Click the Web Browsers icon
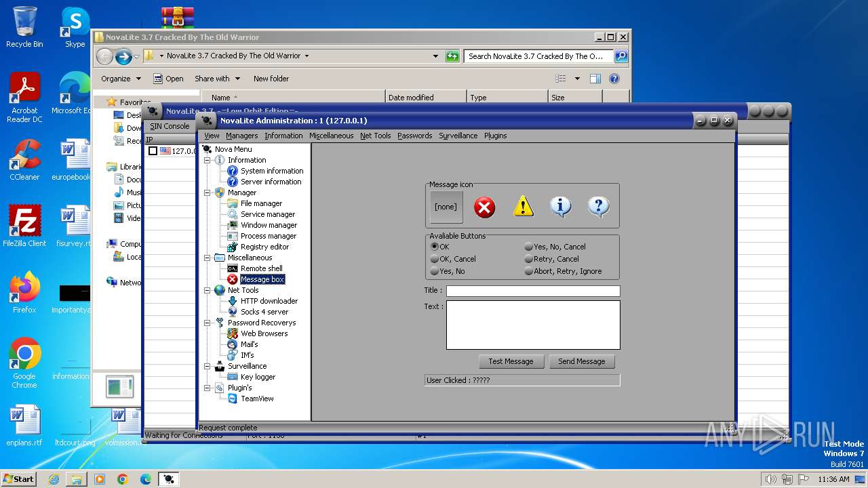Image resolution: width=868 pixels, height=488 pixels. pos(233,333)
